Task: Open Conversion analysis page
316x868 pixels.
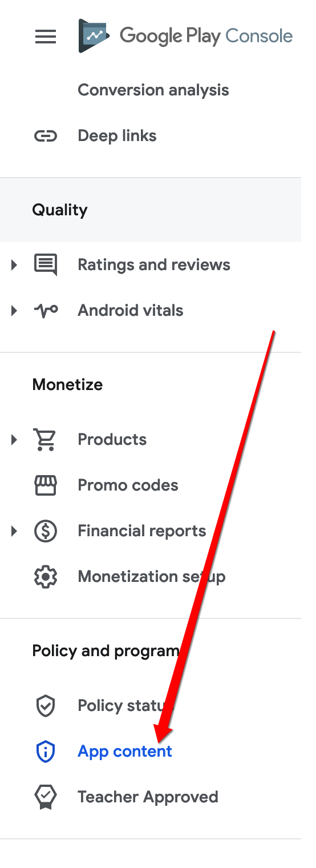Action: [x=153, y=90]
